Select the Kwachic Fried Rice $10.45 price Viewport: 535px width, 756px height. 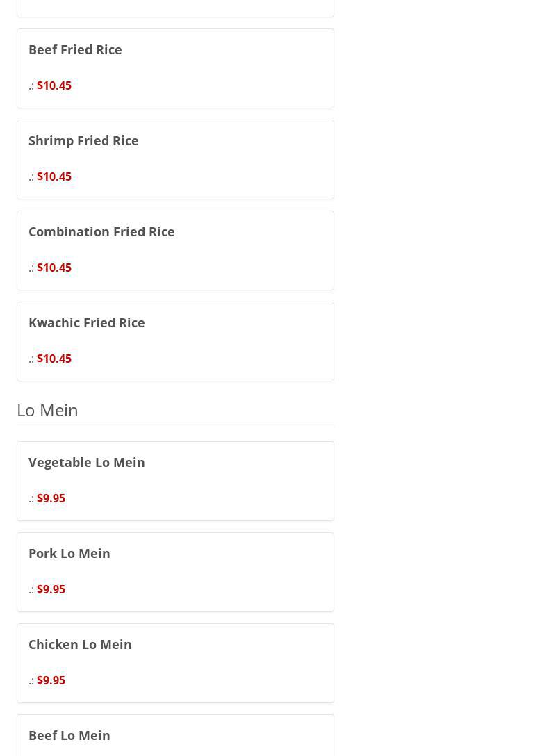(54, 359)
